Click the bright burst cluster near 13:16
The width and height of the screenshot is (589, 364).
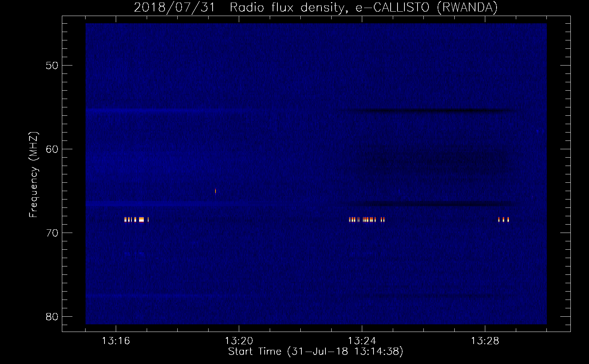click(x=137, y=219)
